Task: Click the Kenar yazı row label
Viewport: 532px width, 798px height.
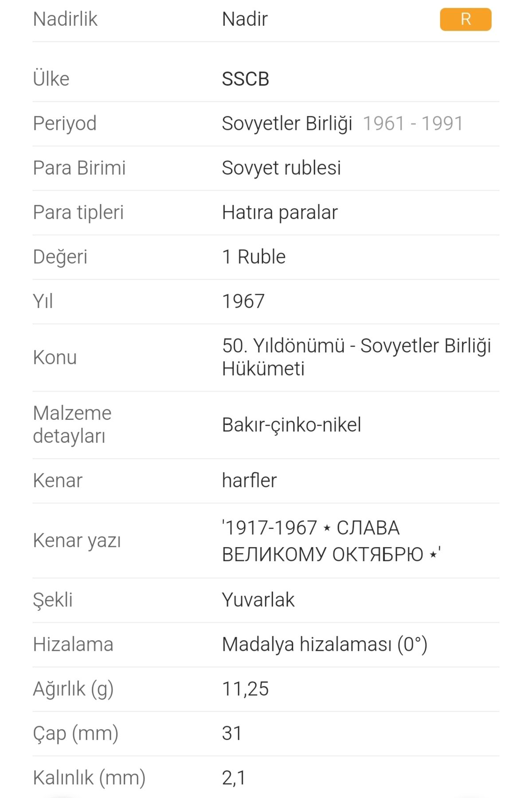Action: (77, 541)
